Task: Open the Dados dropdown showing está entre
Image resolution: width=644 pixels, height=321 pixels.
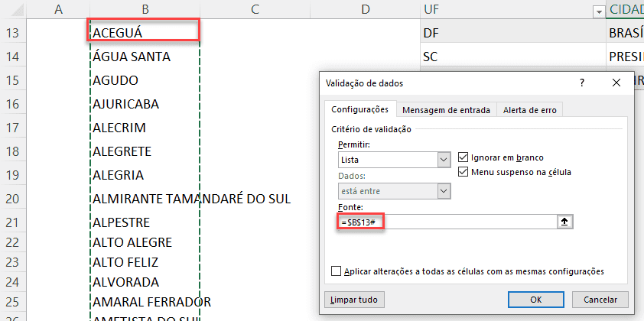Action: (443, 191)
